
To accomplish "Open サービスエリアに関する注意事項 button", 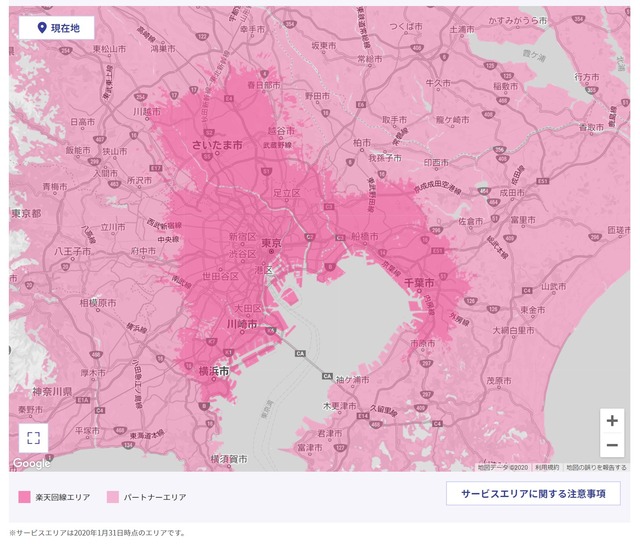I will click(x=533, y=493).
